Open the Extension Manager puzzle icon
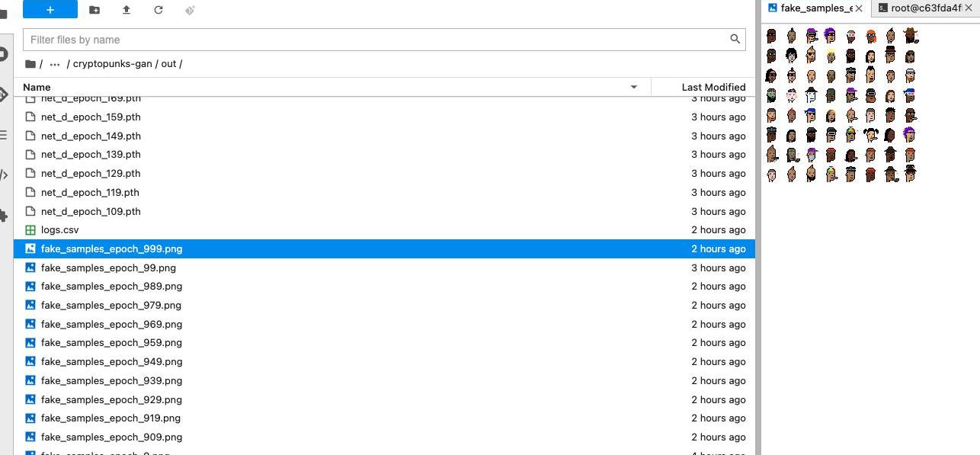Screen dimensions: 980x455 pyautogui.click(x=3, y=216)
